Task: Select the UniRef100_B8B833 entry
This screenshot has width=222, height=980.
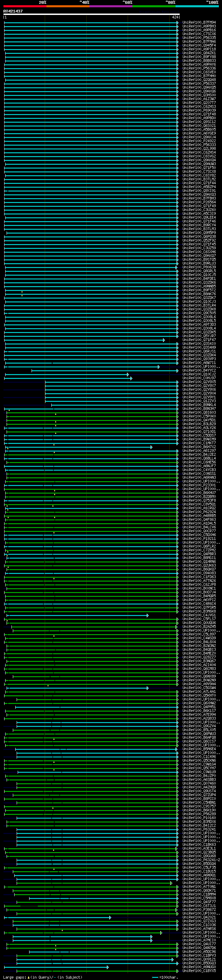Action: tap(199, 60)
